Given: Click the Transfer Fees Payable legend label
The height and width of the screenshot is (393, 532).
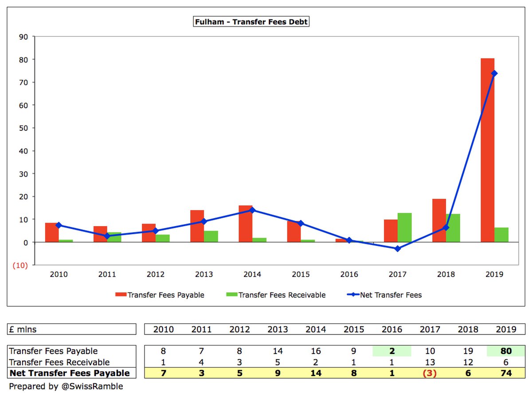Looking at the screenshot, I should tap(166, 295).
